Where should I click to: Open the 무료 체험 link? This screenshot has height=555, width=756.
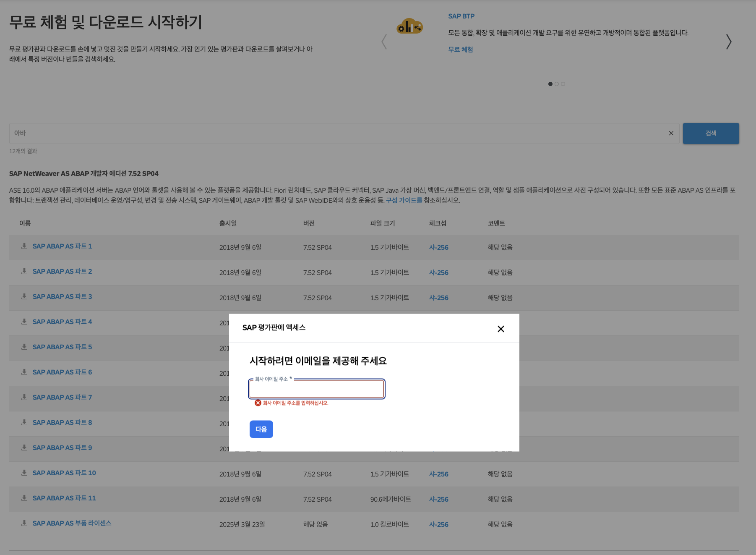click(x=461, y=49)
